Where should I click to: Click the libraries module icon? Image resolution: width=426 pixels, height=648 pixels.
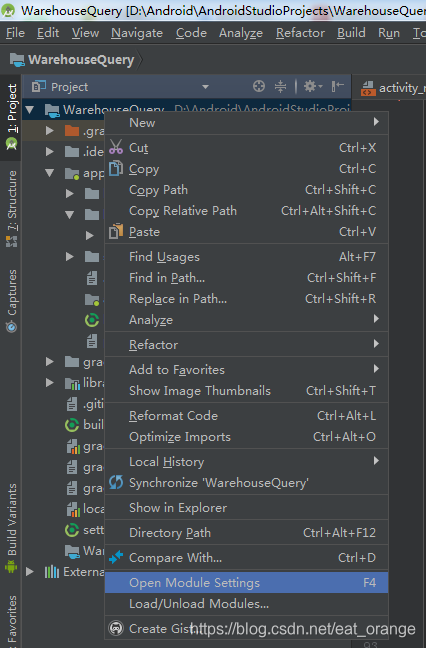coord(72,383)
